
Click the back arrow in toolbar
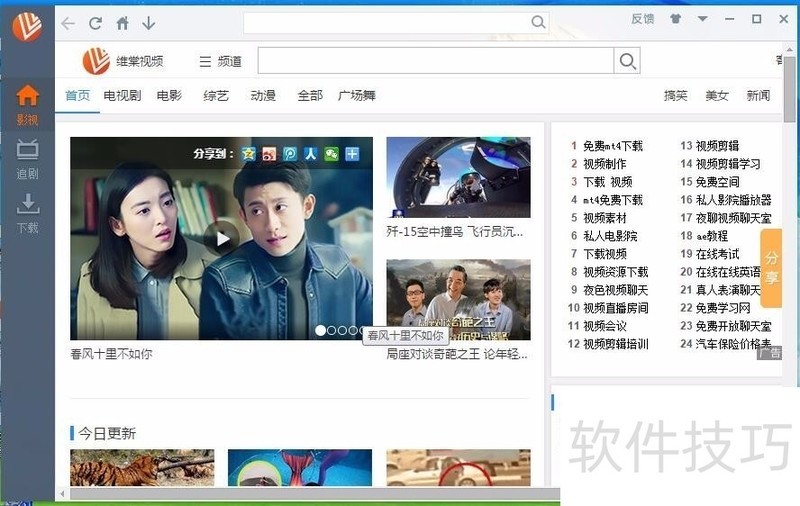point(68,23)
